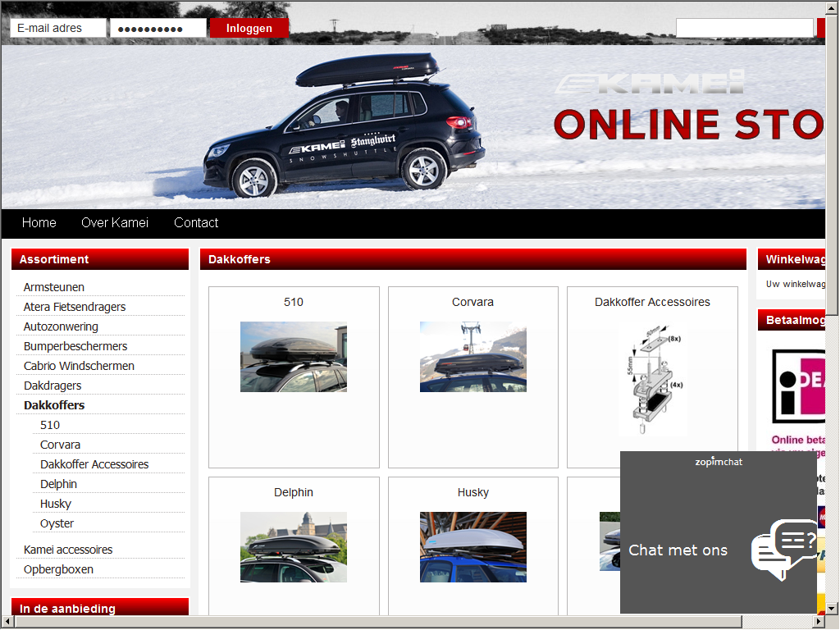The image size is (840, 630).
Task: Open the Delphin product tile title
Action: 294,492
